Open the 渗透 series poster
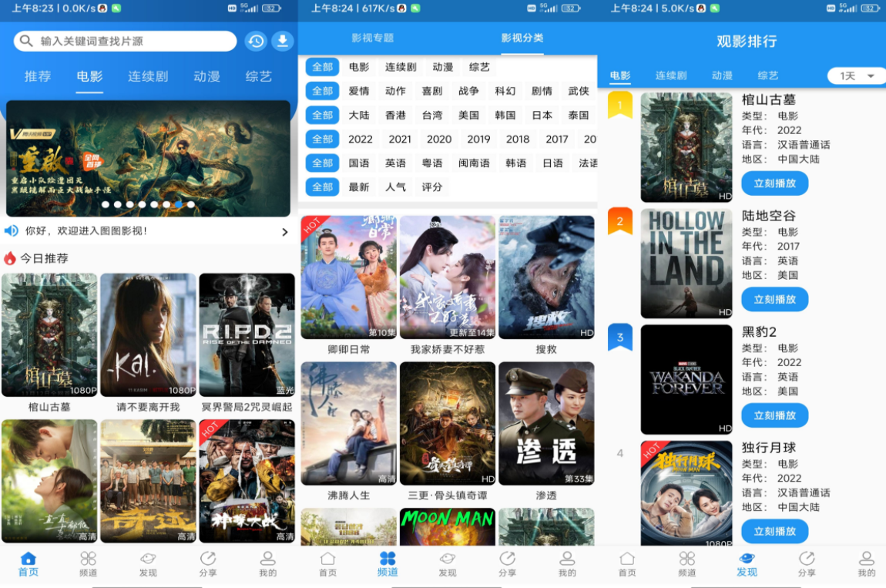The image size is (886, 588). (x=546, y=424)
